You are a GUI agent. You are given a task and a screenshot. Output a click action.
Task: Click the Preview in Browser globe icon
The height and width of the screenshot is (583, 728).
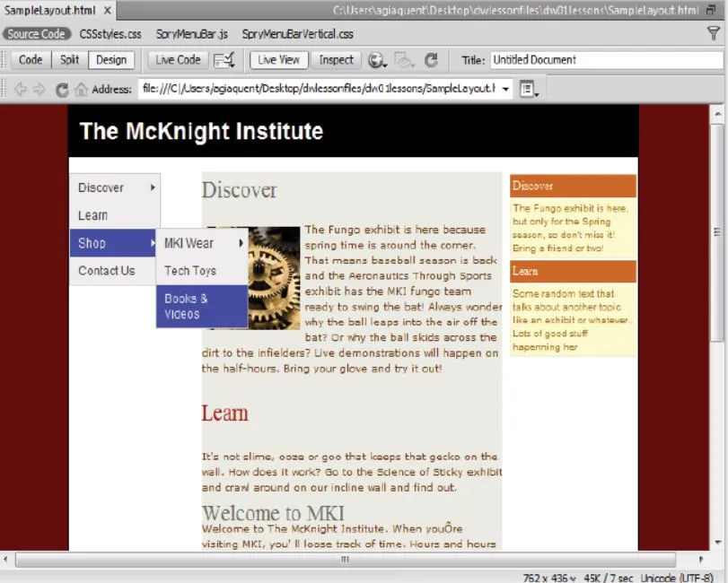377,60
